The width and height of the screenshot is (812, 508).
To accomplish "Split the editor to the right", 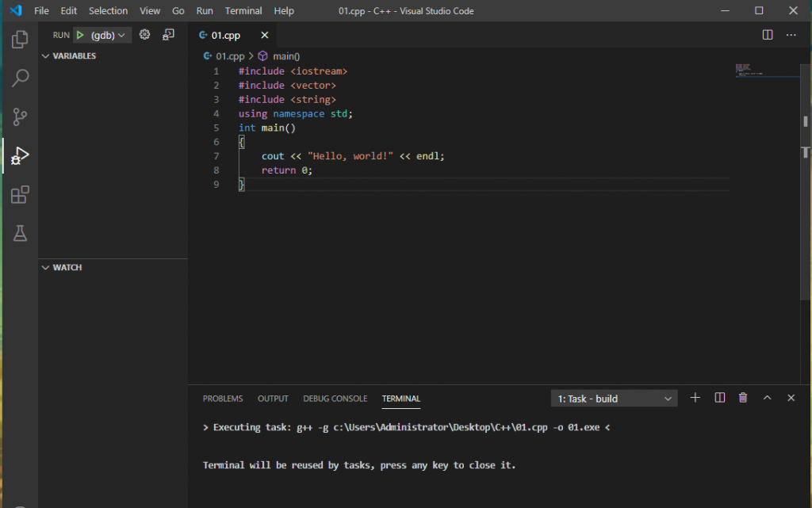I will point(768,35).
